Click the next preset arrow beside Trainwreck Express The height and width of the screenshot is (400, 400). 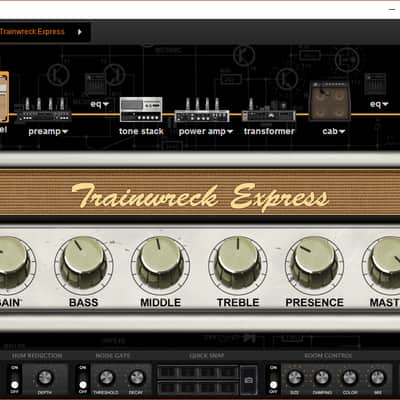[x=80, y=32]
